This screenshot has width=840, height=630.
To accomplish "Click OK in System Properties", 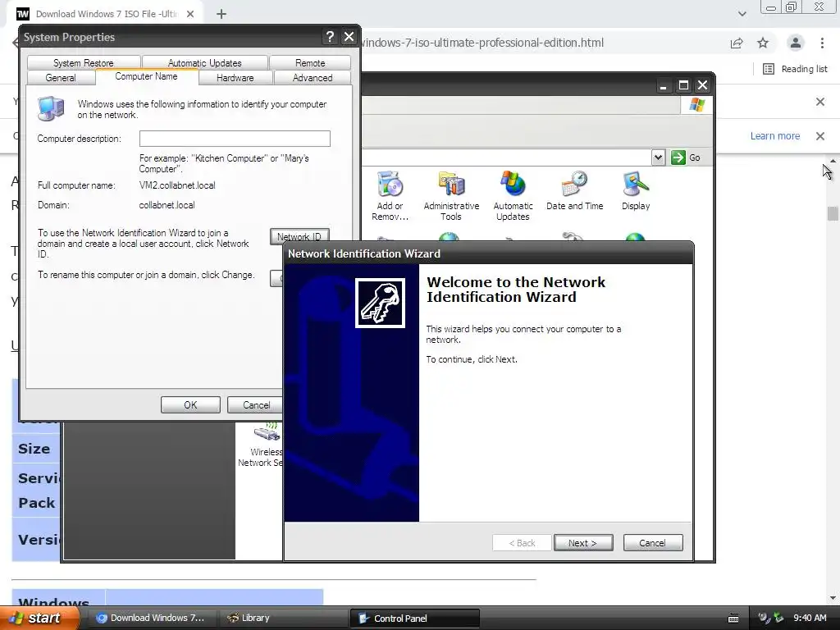I will (190, 405).
